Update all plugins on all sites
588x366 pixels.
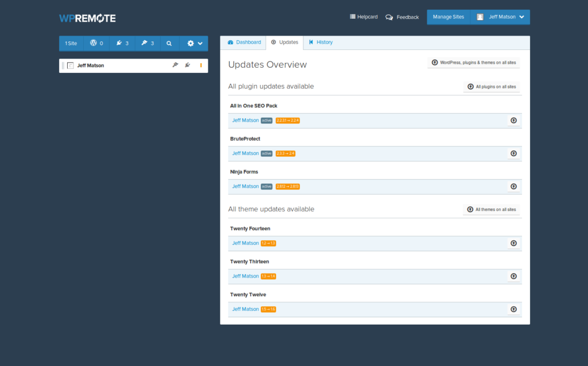492,87
